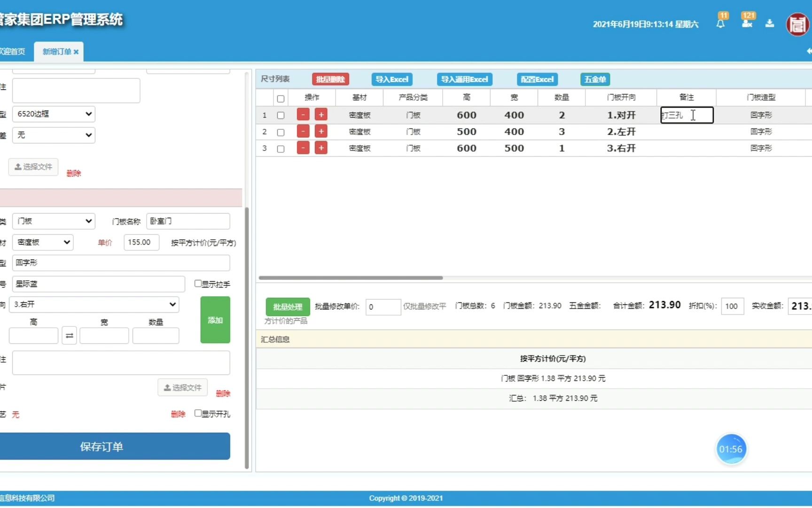This screenshot has width=812, height=508.
Task: Click the red plus button in row 1
Action: pyautogui.click(x=321, y=115)
